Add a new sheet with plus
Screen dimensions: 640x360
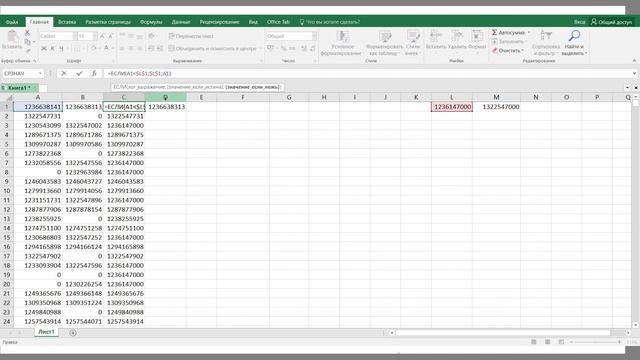(x=73, y=333)
